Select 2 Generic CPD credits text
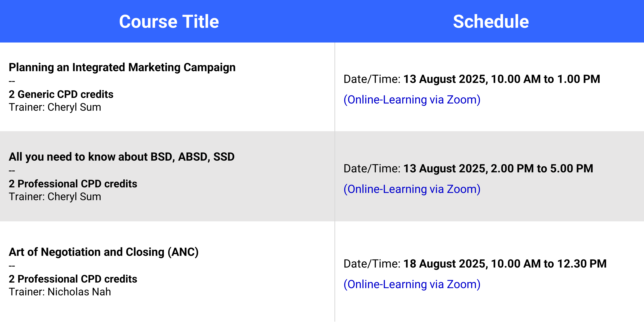Image resolution: width=644 pixels, height=322 pixels. (x=61, y=94)
